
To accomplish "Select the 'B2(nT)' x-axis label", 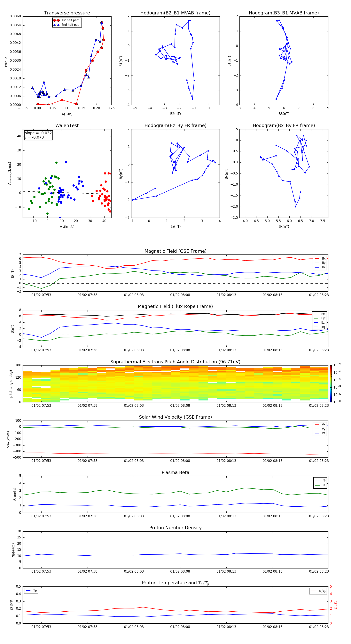I will coord(175,114).
